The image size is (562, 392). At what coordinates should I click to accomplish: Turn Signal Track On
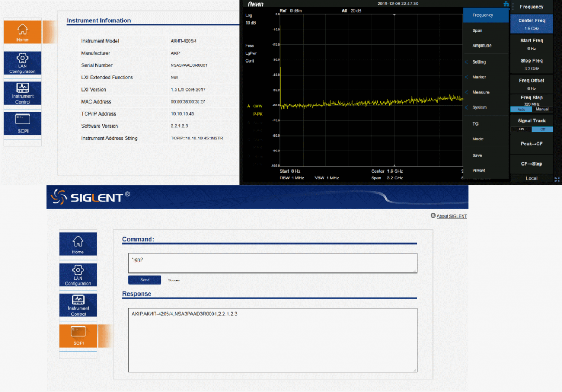[521, 129]
